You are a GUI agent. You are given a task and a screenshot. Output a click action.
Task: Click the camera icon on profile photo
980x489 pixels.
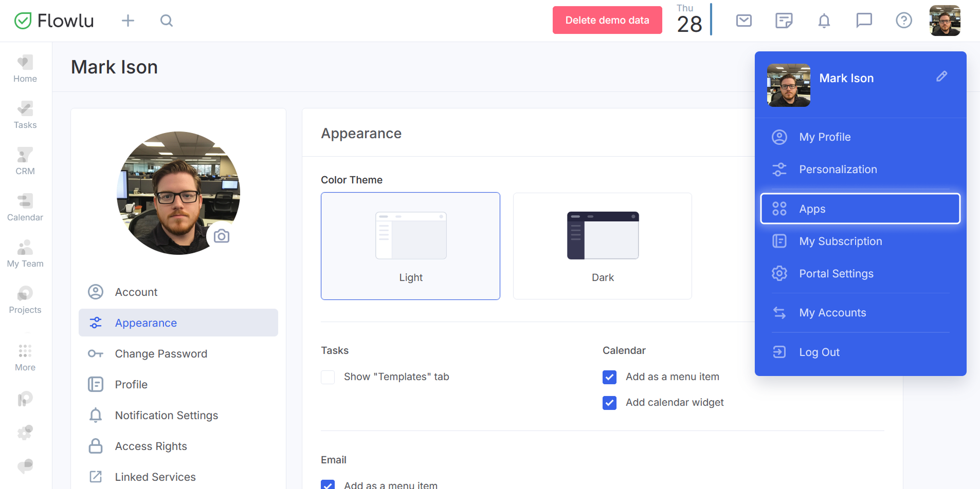(x=222, y=236)
